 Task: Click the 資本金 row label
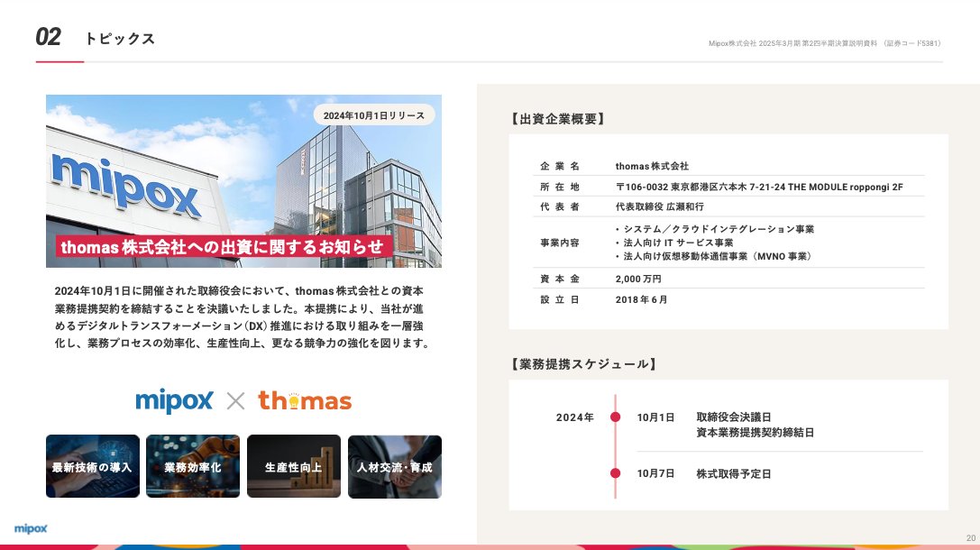560,279
